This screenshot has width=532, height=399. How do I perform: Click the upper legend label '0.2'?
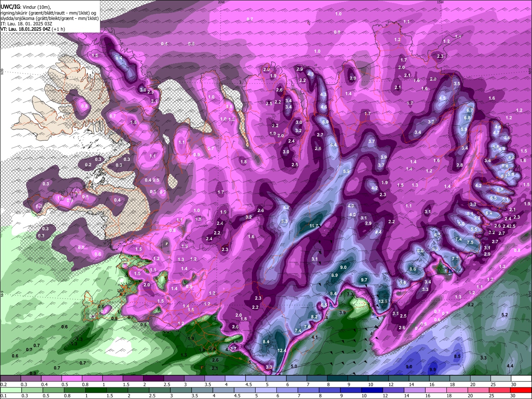pos(3,385)
